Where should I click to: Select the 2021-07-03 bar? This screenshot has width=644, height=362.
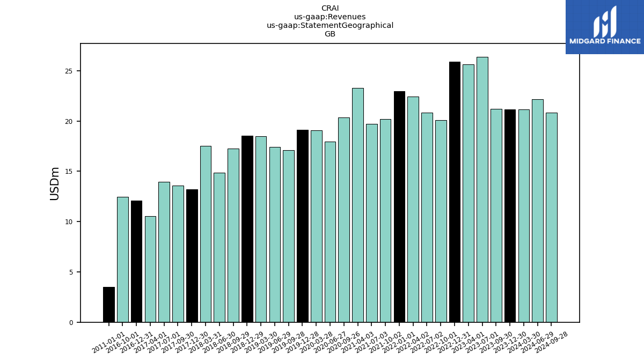tap(371, 223)
